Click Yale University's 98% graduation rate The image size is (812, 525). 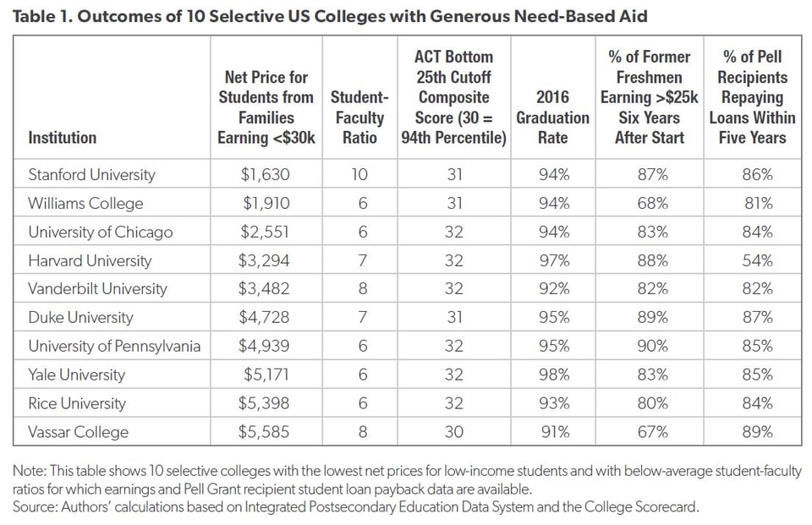coord(553,375)
